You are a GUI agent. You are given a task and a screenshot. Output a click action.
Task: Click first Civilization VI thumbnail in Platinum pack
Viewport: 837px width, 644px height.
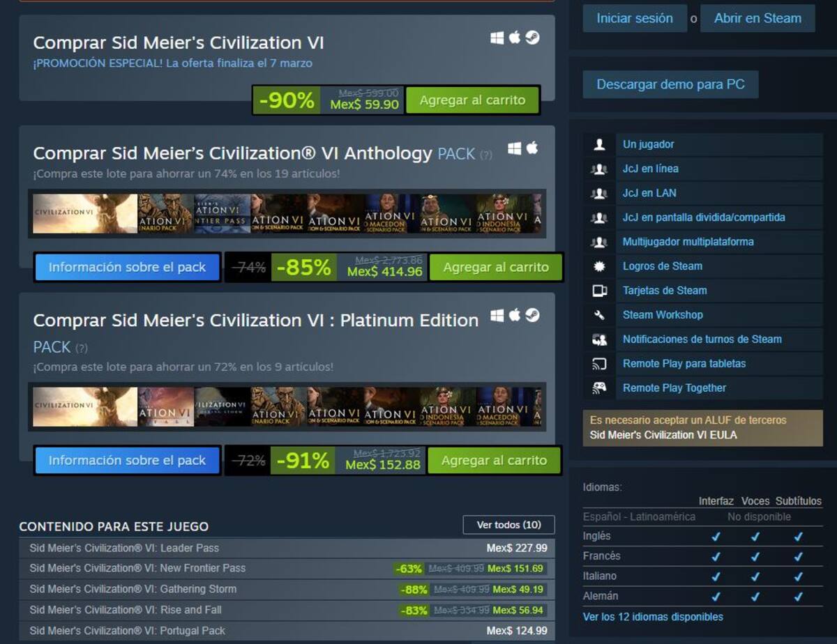85,407
